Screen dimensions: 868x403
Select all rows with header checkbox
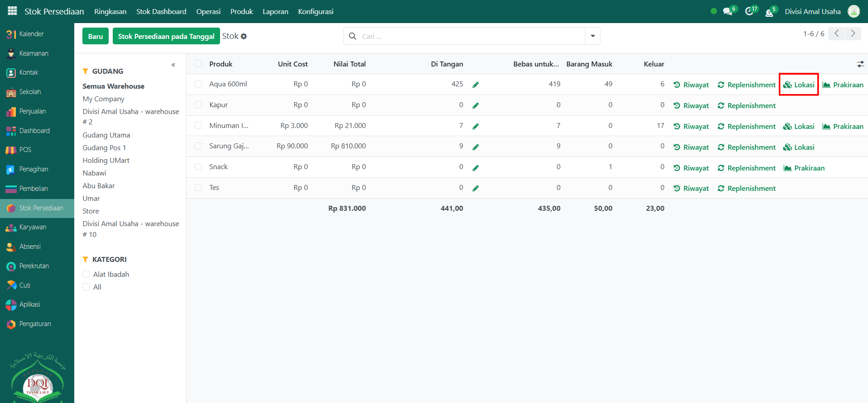[x=198, y=64]
